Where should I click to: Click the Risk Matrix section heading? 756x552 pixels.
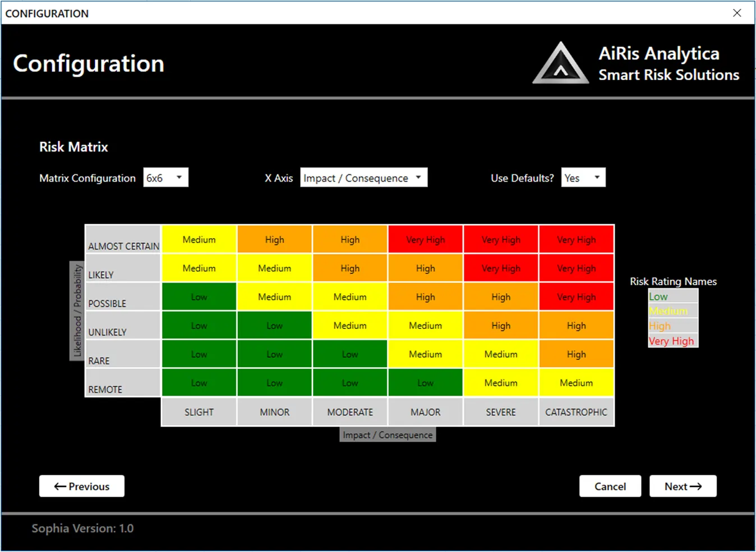73,147
